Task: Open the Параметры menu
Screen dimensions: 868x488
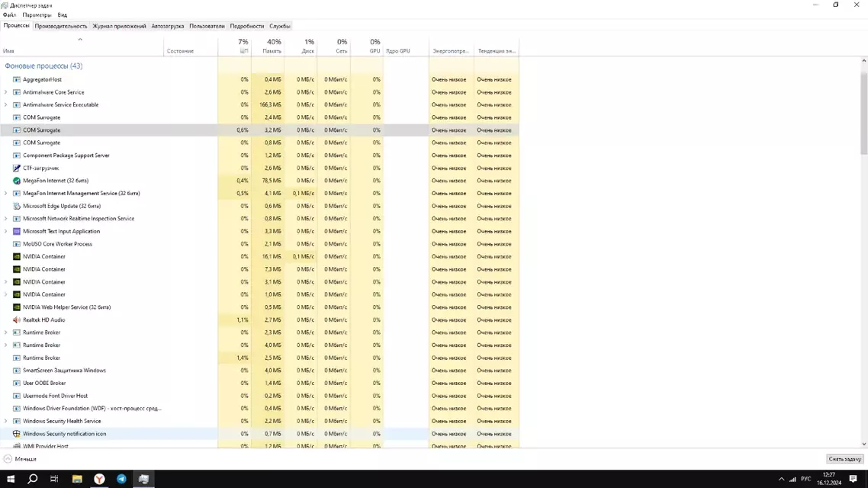Action: [37, 15]
